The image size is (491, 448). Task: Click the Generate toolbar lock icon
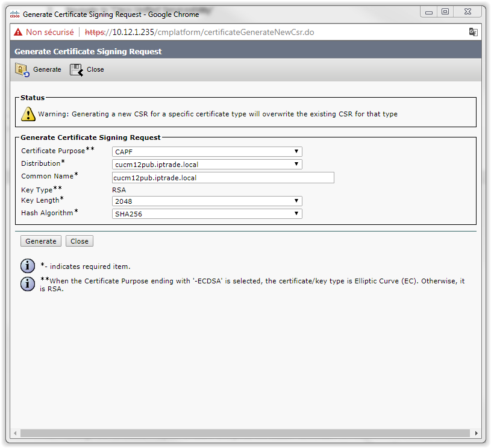[x=22, y=69]
